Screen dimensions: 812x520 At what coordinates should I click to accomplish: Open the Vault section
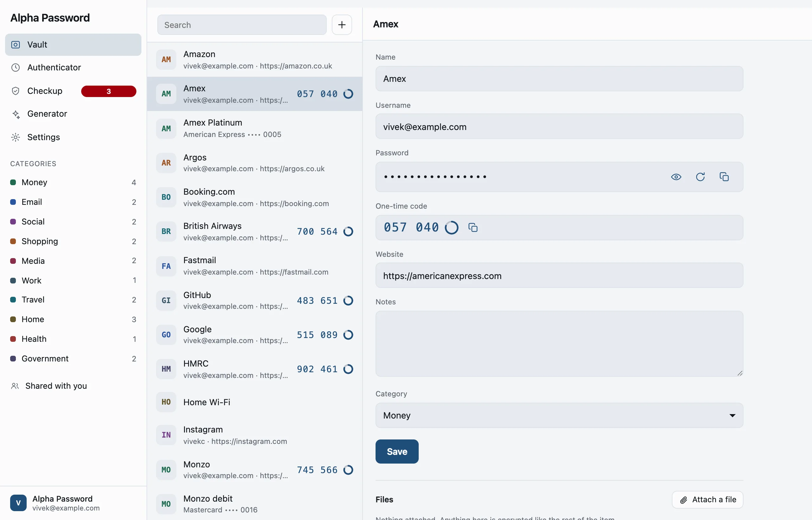pos(73,45)
